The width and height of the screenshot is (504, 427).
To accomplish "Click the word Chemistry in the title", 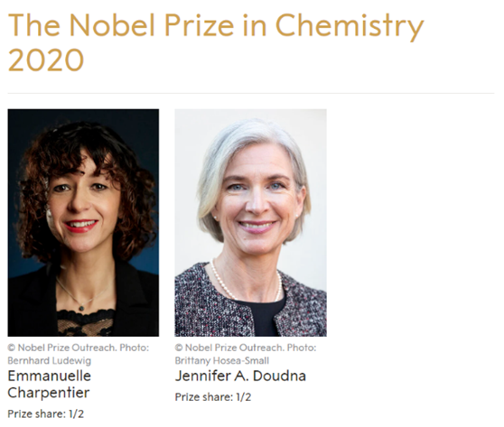I will [350, 26].
